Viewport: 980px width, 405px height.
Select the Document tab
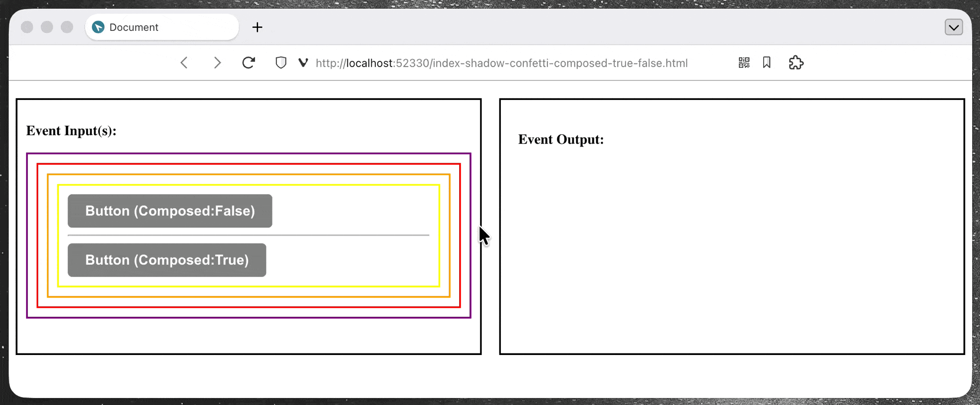(x=162, y=27)
